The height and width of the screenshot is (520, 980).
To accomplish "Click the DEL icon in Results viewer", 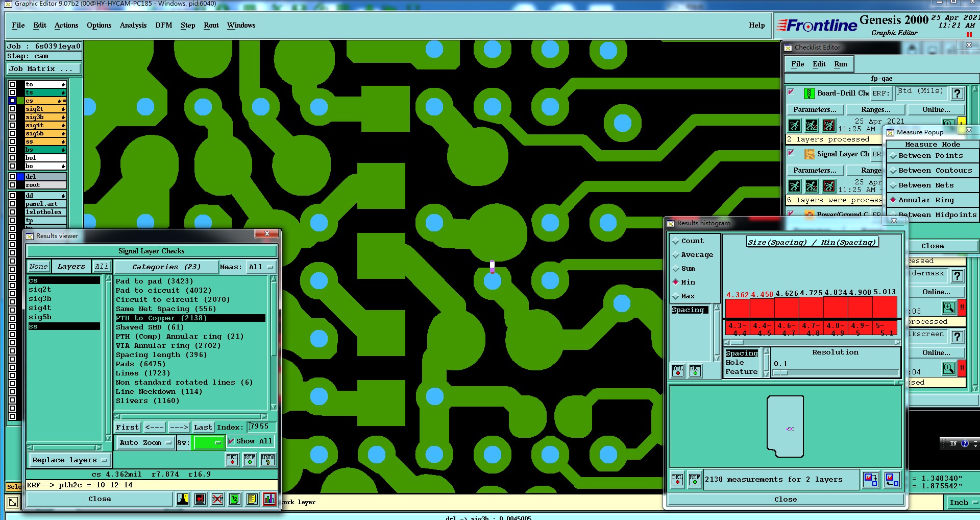I will (232, 460).
